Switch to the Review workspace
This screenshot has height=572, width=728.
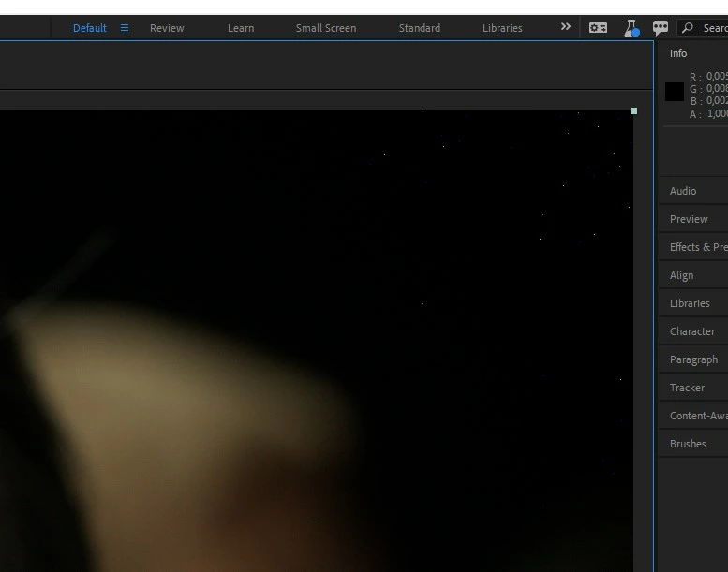click(x=167, y=28)
